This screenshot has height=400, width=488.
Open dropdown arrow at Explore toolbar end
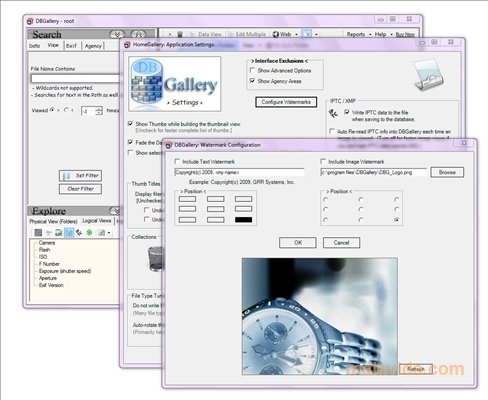tap(109, 233)
